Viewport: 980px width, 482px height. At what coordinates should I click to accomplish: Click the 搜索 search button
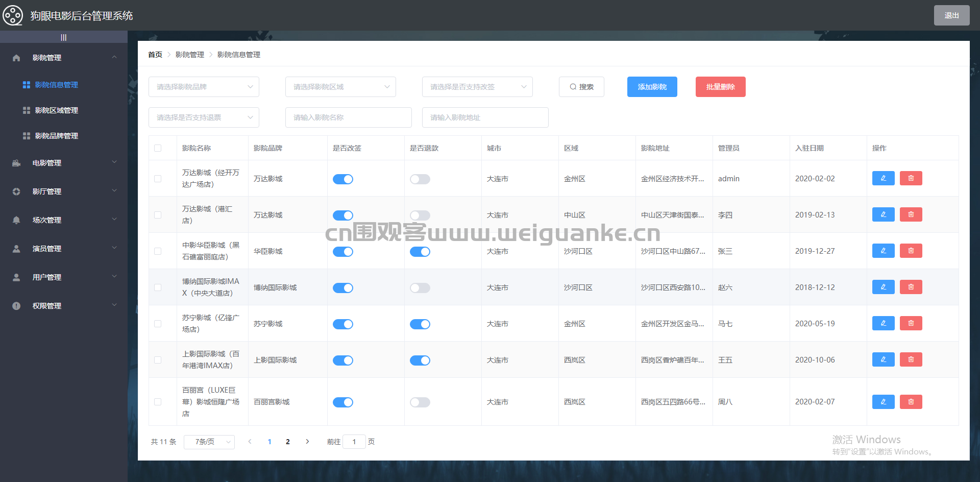581,87
